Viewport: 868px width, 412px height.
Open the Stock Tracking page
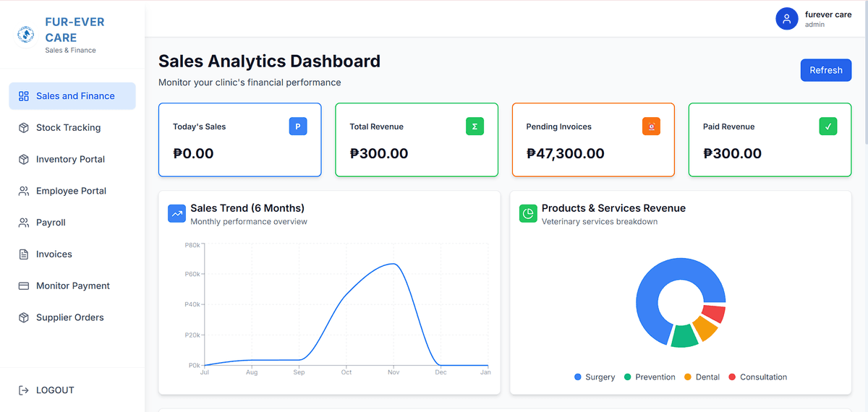[x=68, y=128]
